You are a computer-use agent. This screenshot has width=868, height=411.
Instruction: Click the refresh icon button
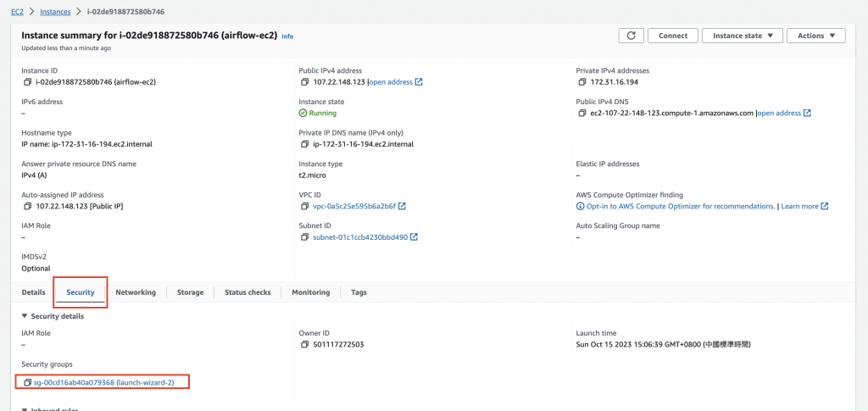click(x=631, y=36)
